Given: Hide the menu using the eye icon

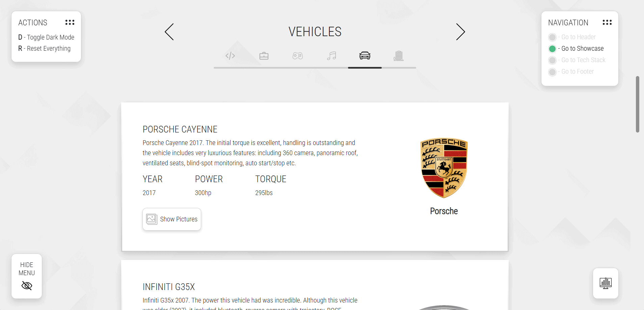Looking at the screenshot, I should (x=26, y=286).
